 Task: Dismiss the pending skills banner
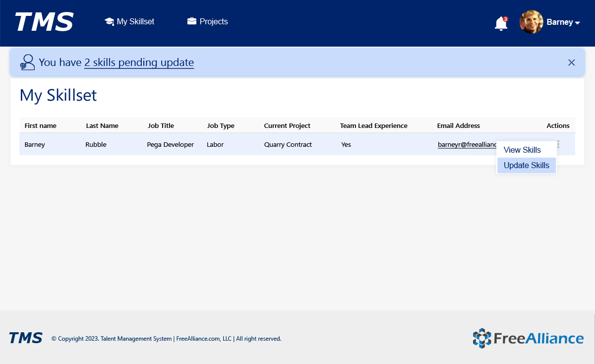coord(571,62)
